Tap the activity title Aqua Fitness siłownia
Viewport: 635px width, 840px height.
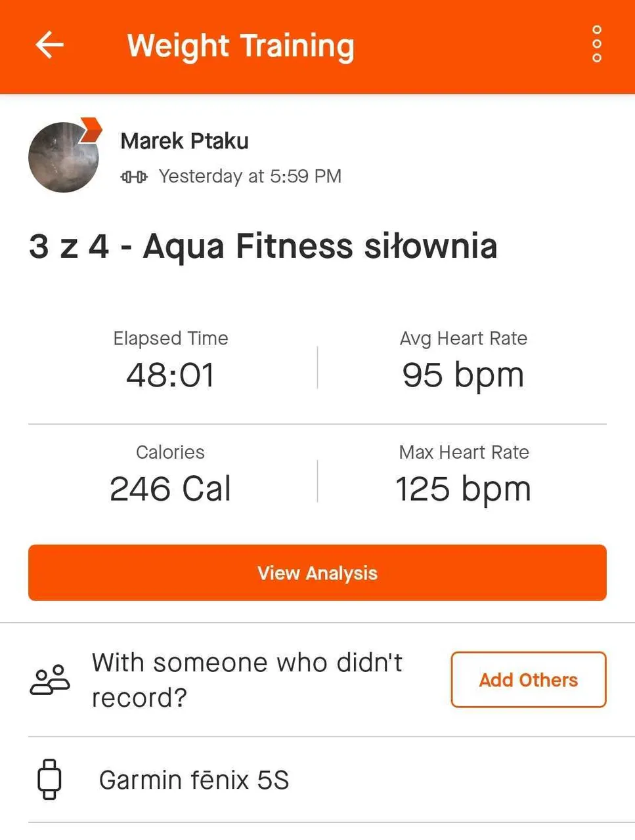point(263,247)
